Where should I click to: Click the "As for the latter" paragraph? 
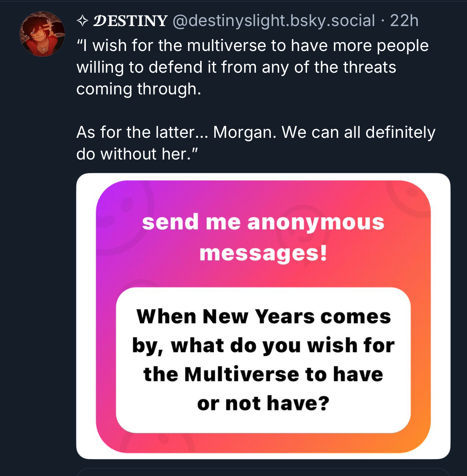pos(256,143)
